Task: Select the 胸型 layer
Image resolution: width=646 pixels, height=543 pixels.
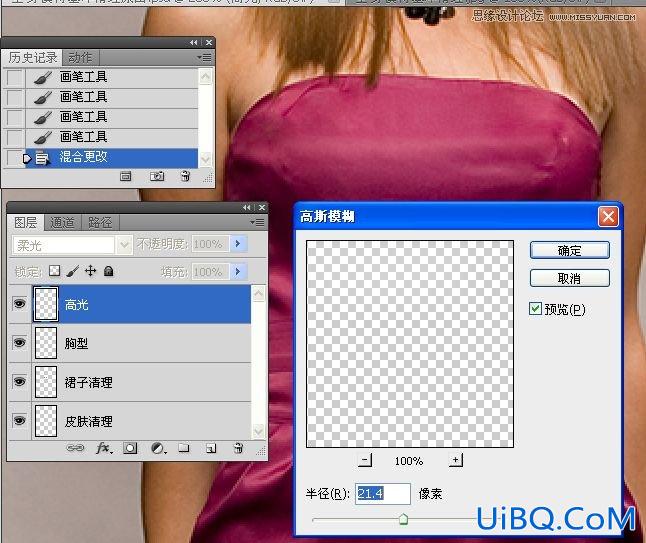Action: tap(142, 343)
